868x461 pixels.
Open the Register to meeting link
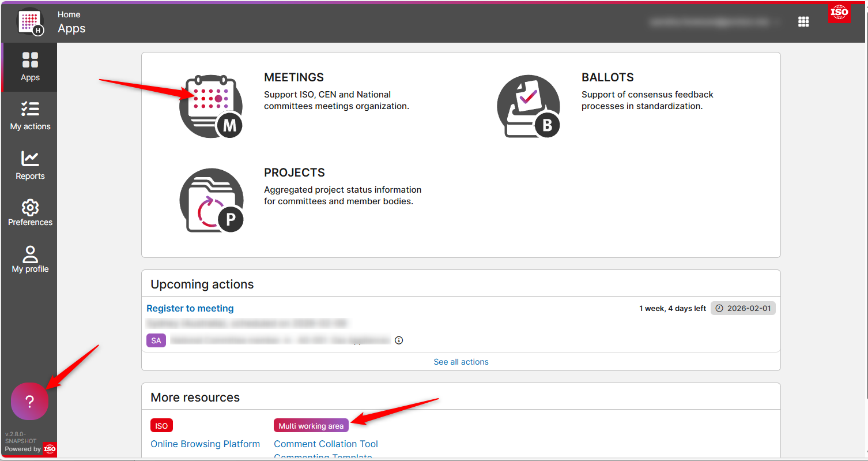[190, 308]
